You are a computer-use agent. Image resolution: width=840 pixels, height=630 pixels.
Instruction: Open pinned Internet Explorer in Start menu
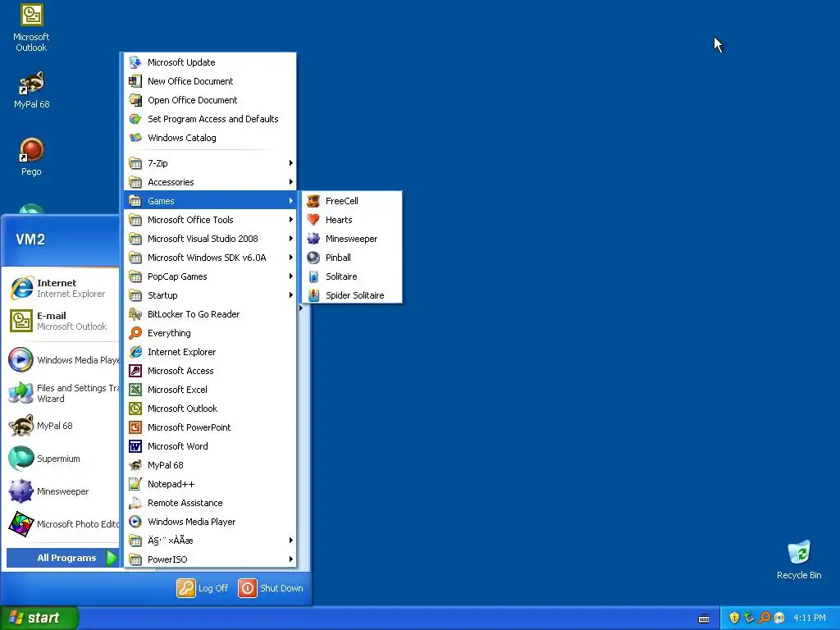[62, 288]
